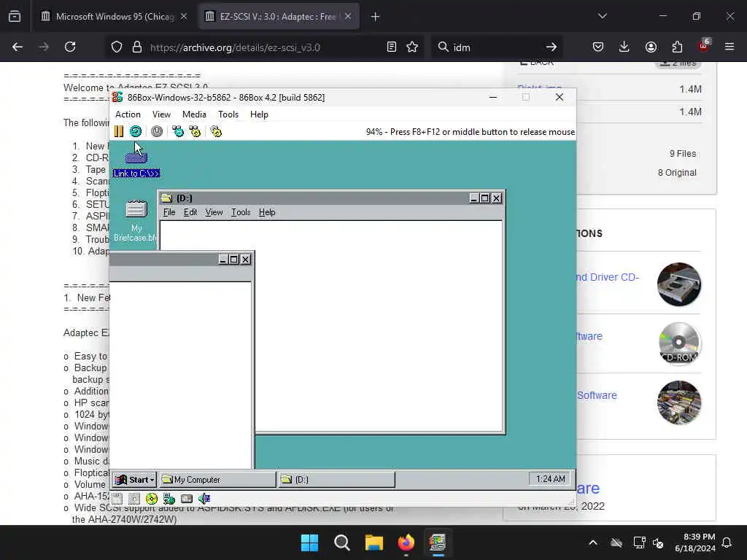The image size is (747, 560).
Task: Open Help menu in (D:) window
Action: pos(267,212)
